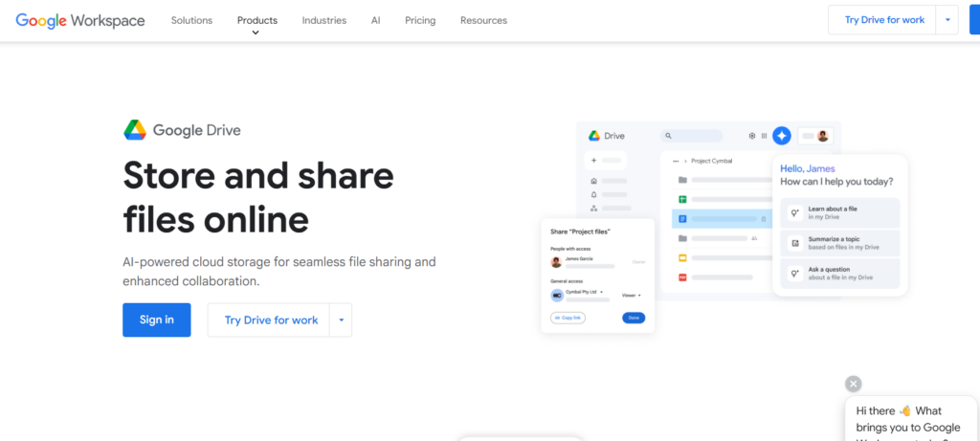This screenshot has height=441, width=980.
Task: Select the Learn about a file suggestion
Action: click(840, 211)
